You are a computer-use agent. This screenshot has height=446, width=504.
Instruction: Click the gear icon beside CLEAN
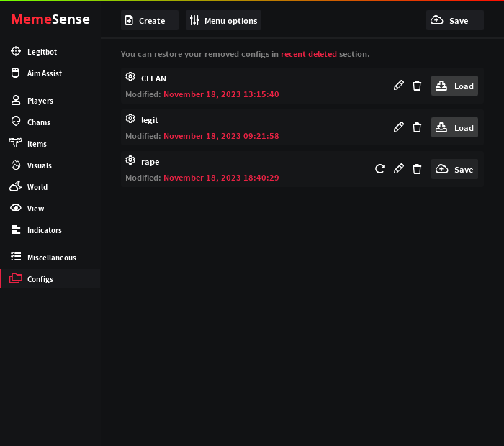(x=130, y=77)
